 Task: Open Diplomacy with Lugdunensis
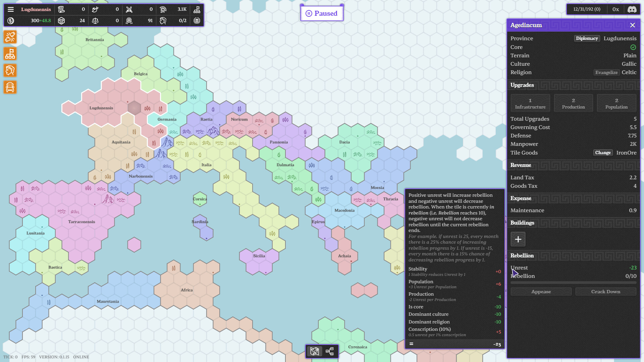(587, 39)
